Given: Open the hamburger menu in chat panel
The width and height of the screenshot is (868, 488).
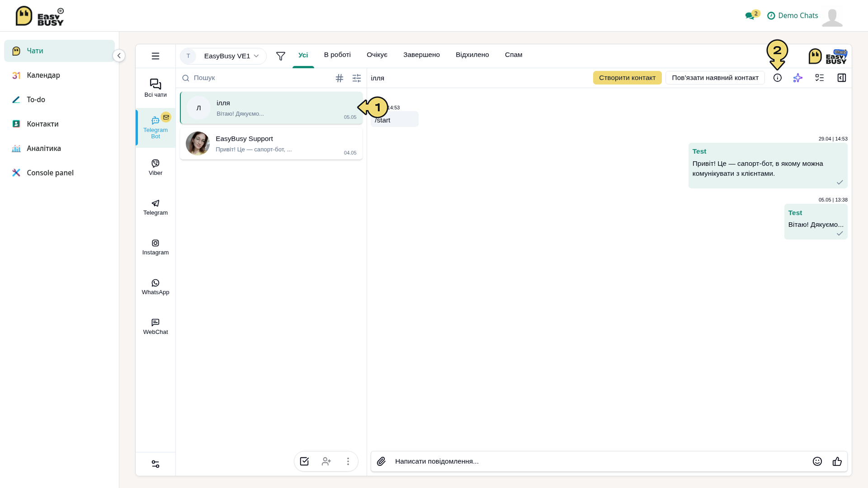Looking at the screenshot, I should pyautogui.click(x=155, y=56).
